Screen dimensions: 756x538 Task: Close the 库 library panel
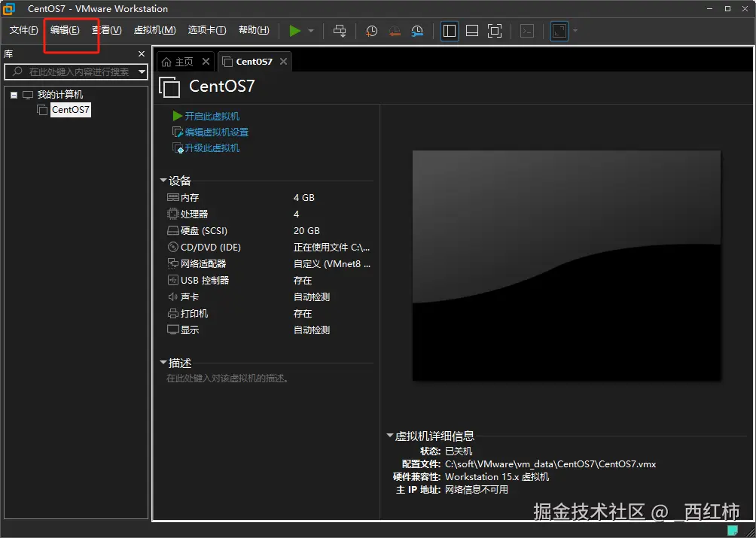(142, 54)
